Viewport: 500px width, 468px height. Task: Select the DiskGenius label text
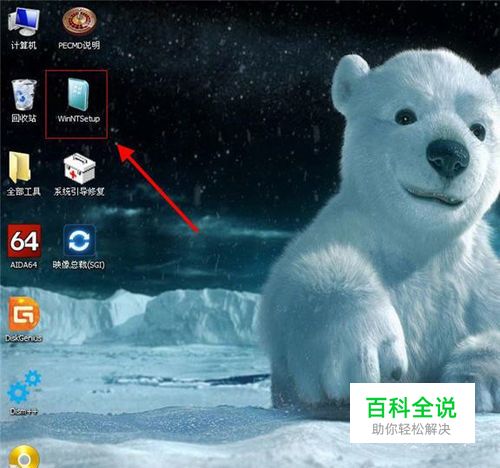pyautogui.click(x=24, y=338)
